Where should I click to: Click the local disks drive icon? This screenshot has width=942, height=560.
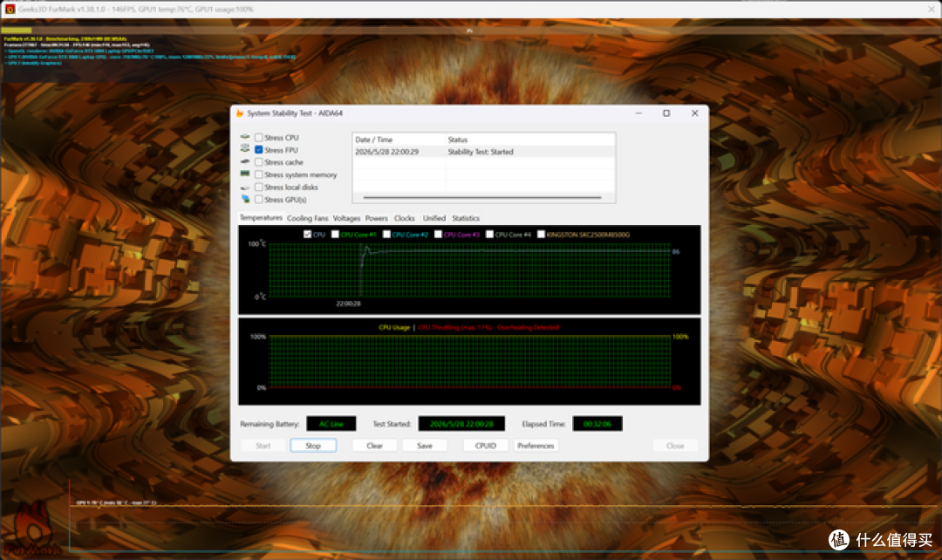click(x=245, y=188)
